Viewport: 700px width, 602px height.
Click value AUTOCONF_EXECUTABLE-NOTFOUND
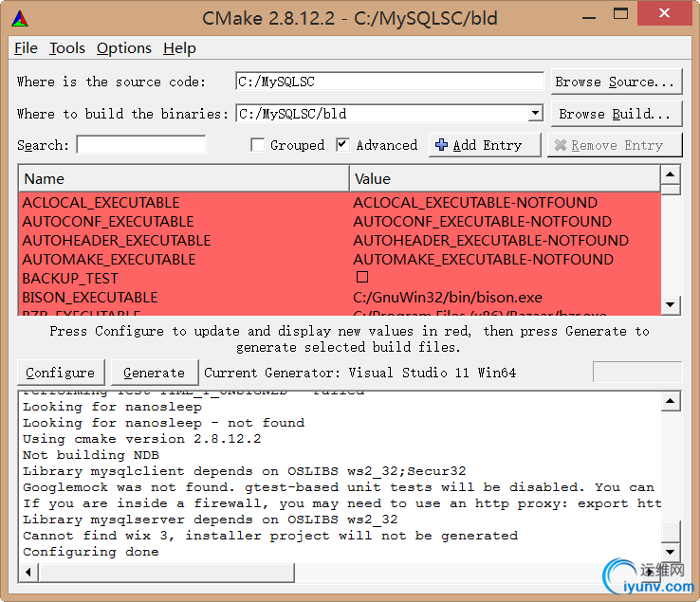(x=482, y=221)
